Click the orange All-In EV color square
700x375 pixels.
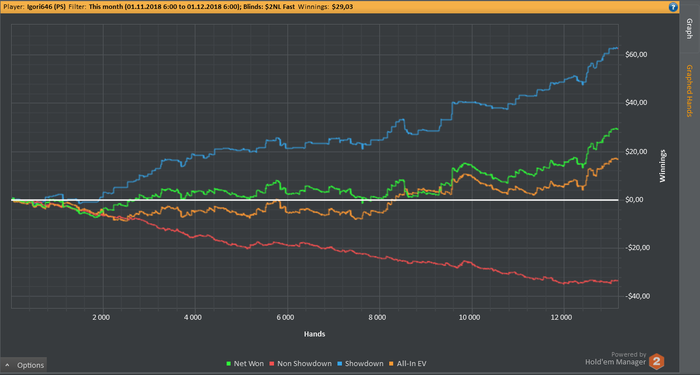(392, 364)
